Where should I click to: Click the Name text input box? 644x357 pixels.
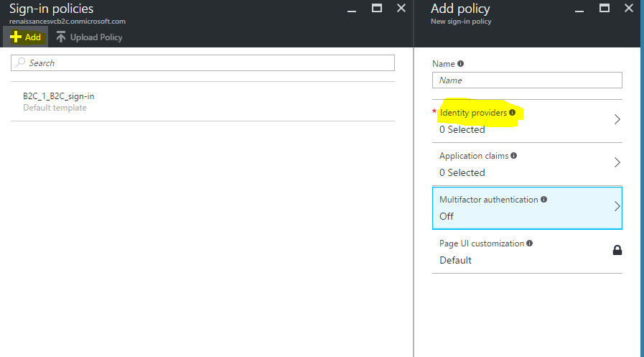pos(527,80)
